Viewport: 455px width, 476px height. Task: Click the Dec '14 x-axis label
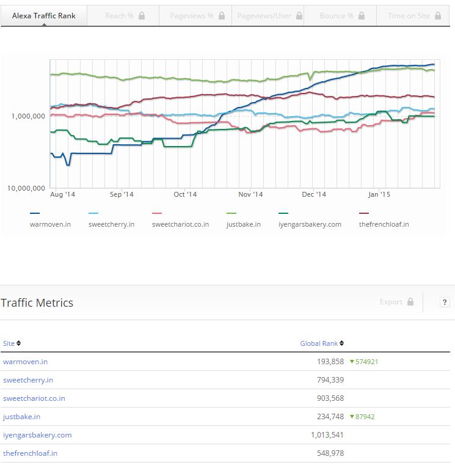coord(314,194)
